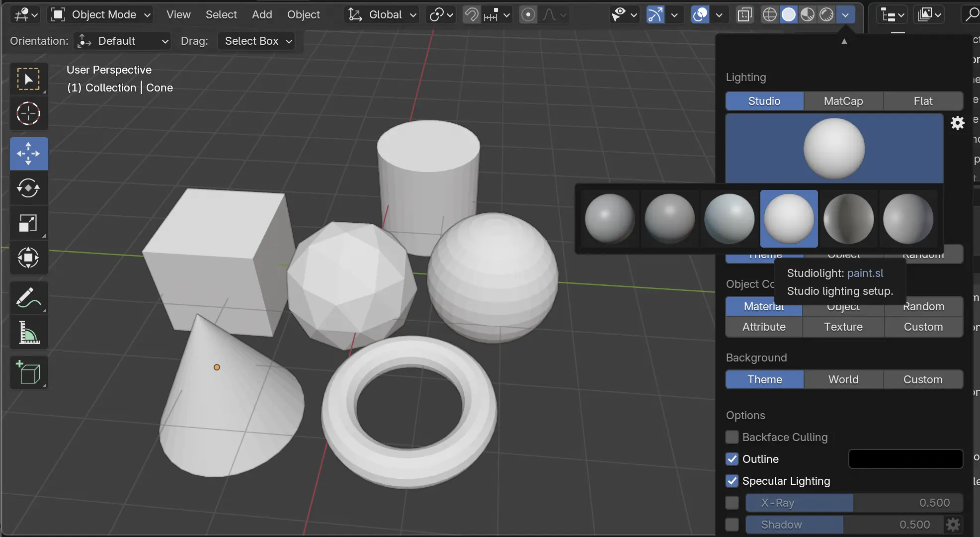This screenshot has width=980, height=537.
Task: Select the Measure ruler tool
Action: coord(28,333)
